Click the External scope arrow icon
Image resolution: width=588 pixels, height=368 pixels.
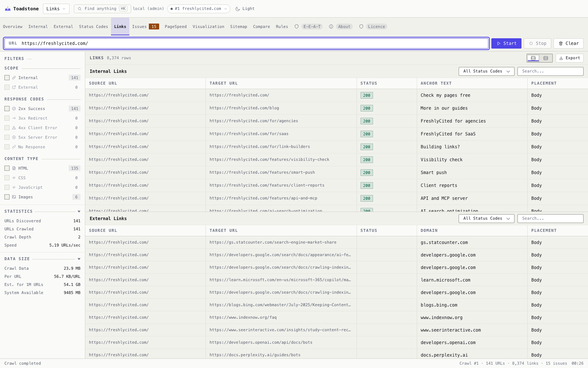click(14, 87)
